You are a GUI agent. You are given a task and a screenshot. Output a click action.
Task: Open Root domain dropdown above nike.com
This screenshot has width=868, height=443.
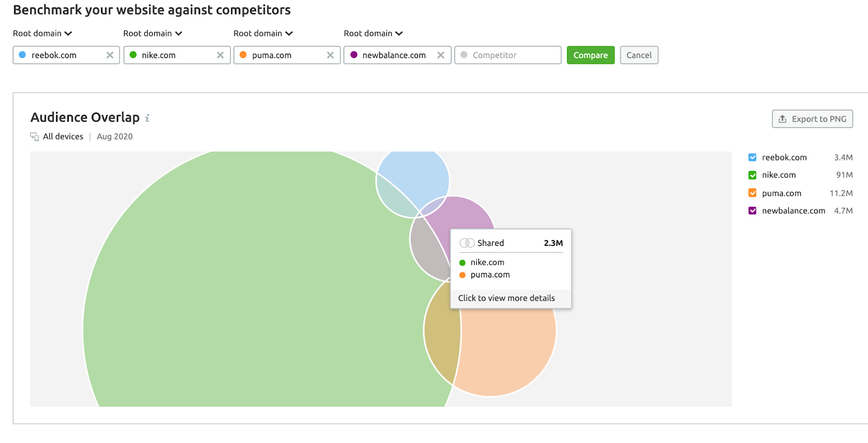(x=152, y=33)
